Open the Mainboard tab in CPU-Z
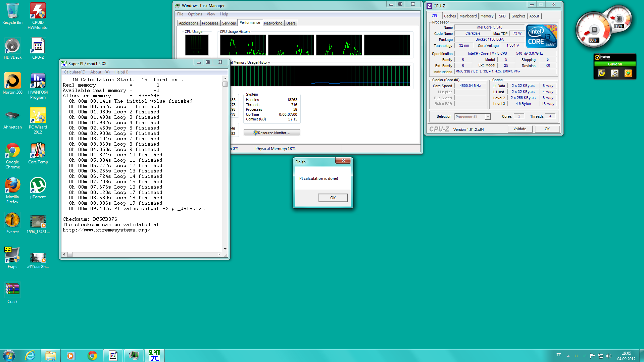 468,16
